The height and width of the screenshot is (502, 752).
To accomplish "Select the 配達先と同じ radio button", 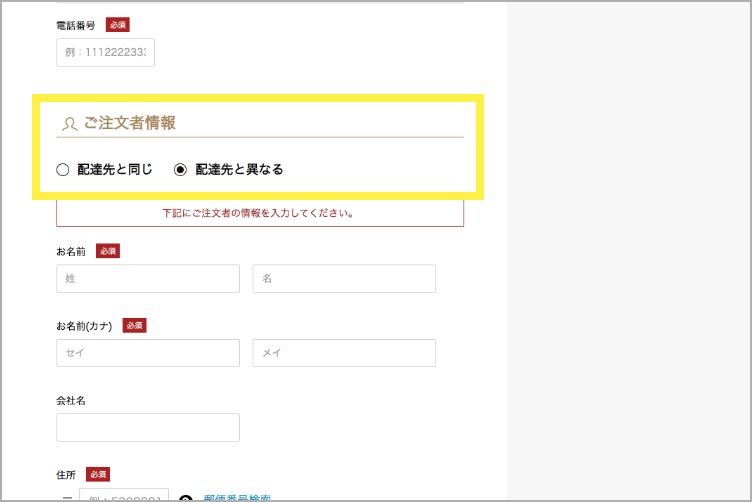I will pos(63,170).
